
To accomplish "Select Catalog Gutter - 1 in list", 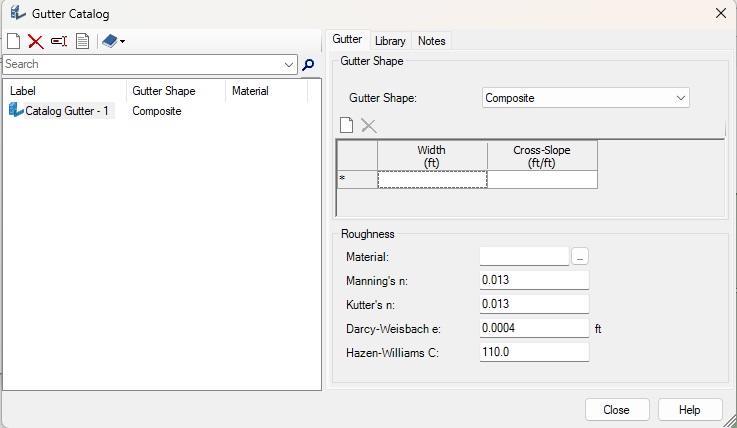I will tap(67, 111).
